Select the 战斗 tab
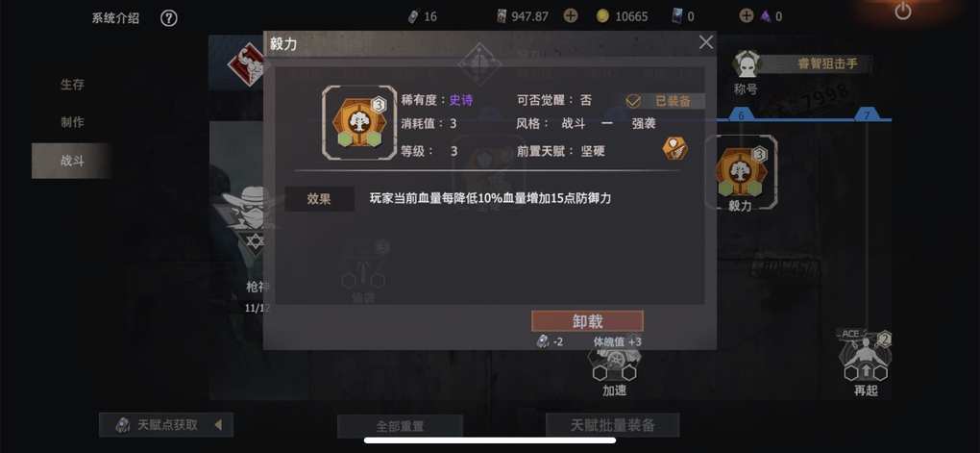The height and width of the screenshot is (453, 980). click(x=72, y=161)
